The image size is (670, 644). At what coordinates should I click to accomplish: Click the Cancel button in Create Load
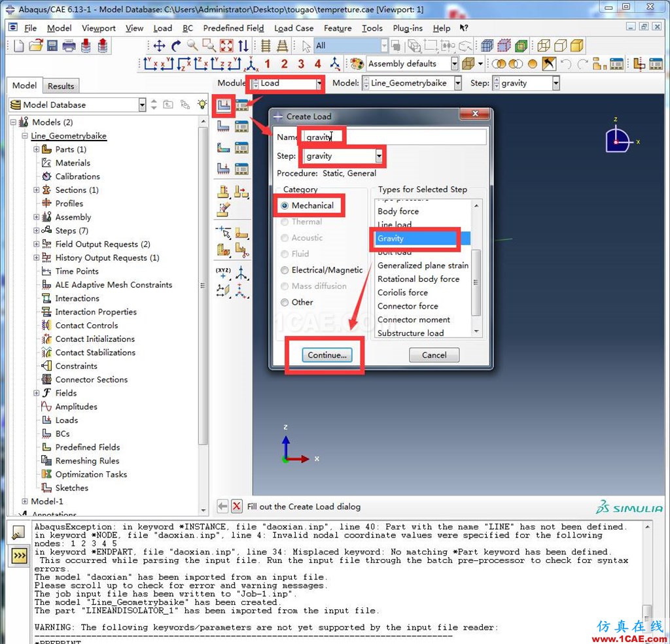tap(434, 355)
